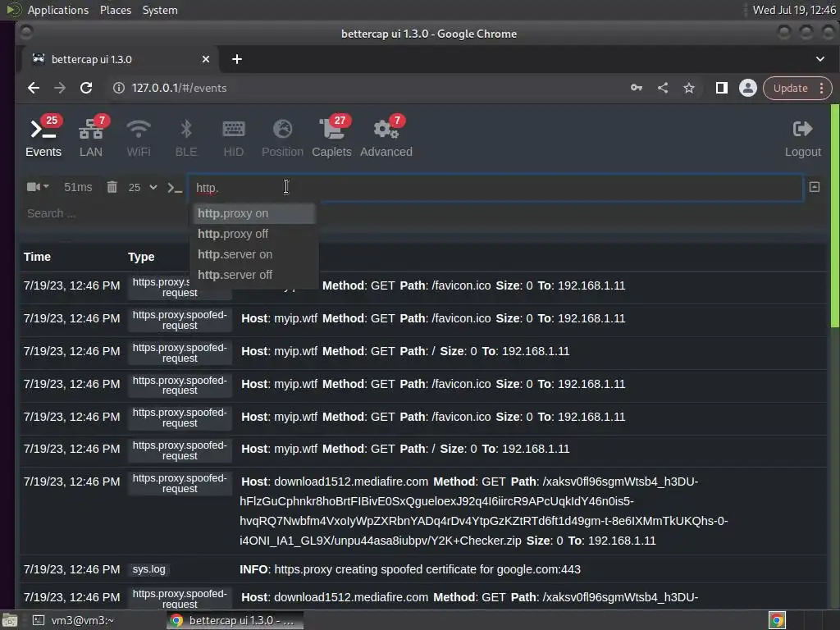This screenshot has width=840, height=630.
Task: Open the Applications menu
Action: [x=58, y=10]
